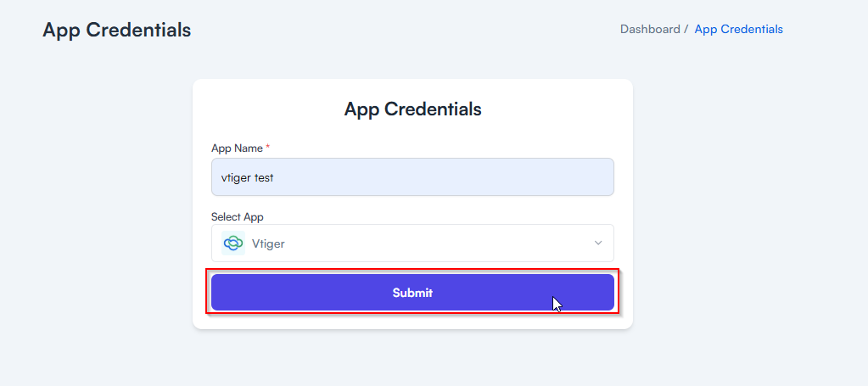This screenshot has width=868, height=386.
Task: Click the card's centered App Credentials title
Action: coord(412,109)
